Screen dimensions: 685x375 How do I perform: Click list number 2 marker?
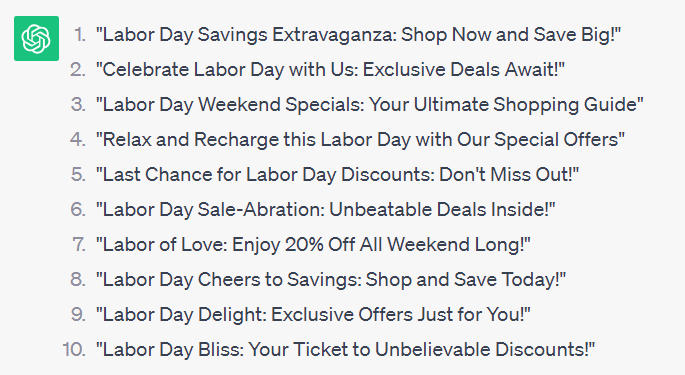click(78, 70)
